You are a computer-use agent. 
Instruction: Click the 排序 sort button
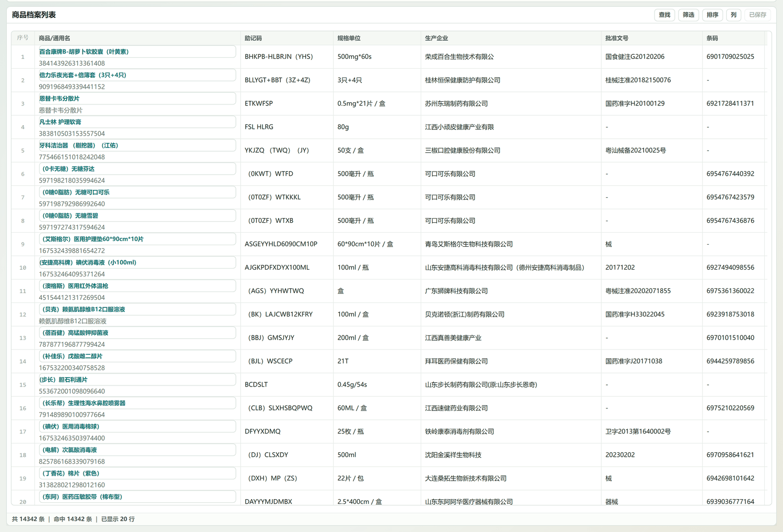[x=713, y=15]
